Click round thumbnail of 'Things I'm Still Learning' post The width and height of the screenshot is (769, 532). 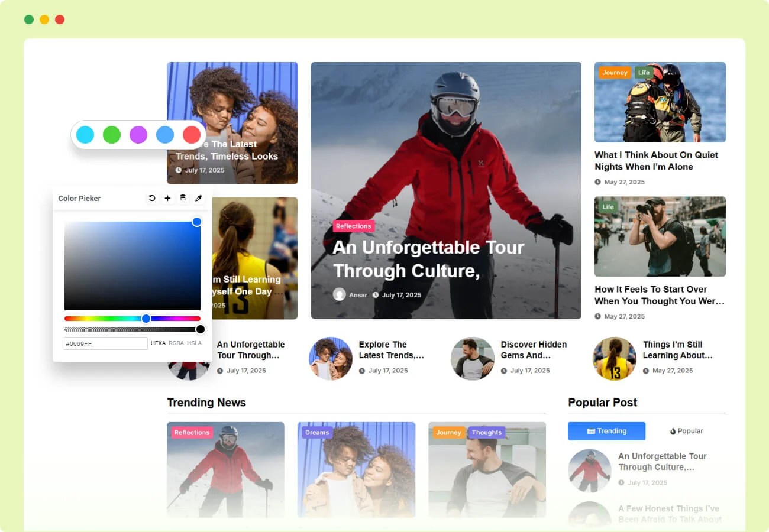click(615, 359)
